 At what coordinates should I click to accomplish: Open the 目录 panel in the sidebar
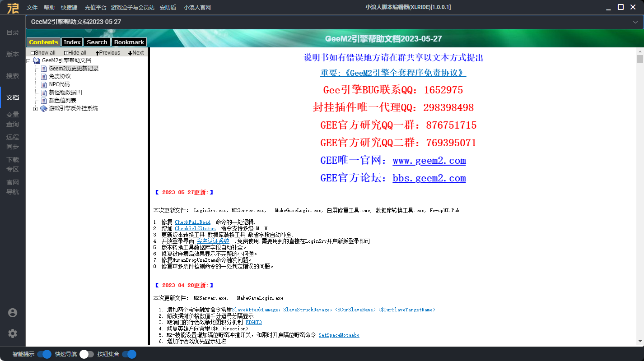13,32
